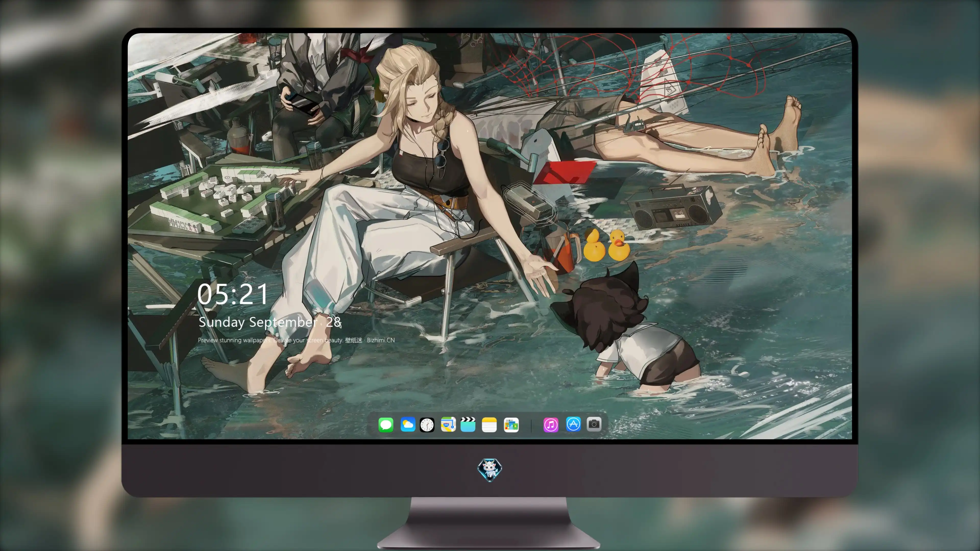Open the App Store from the dock
Screen dimensions: 980x551
(x=573, y=424)
